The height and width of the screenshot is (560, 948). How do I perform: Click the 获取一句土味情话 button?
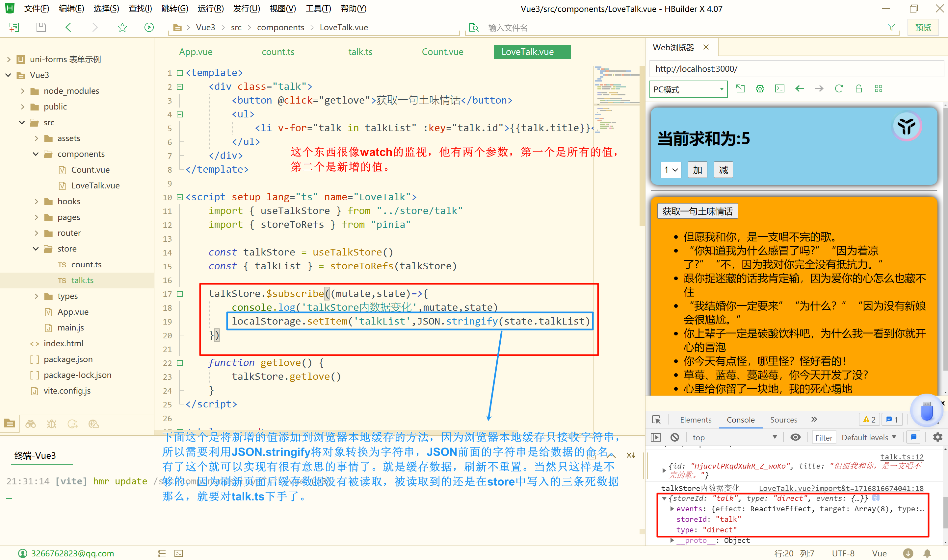tap(697, 211)
